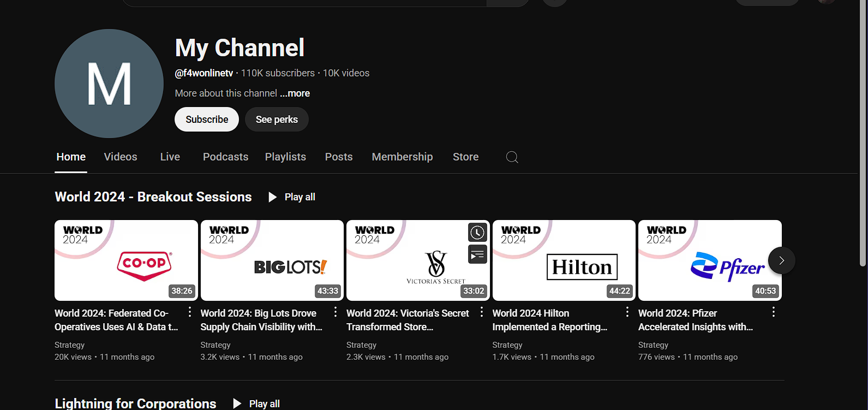Click Add to queue icon on Victoria's Secret thumbnail
The height and width of the screenshot is (410, 868).
[477, 254]
